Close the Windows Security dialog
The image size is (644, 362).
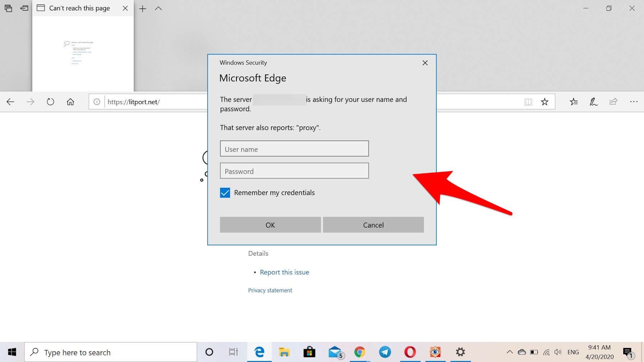point(425,63)
